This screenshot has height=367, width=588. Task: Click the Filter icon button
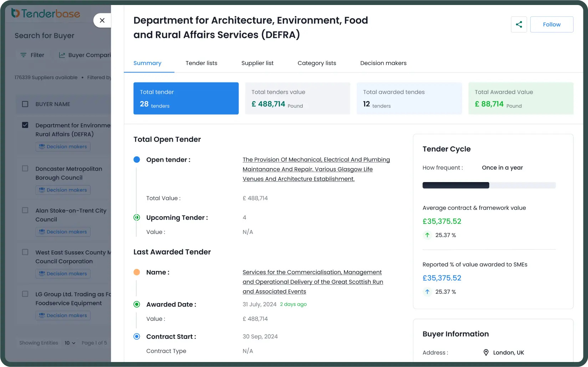24,55
